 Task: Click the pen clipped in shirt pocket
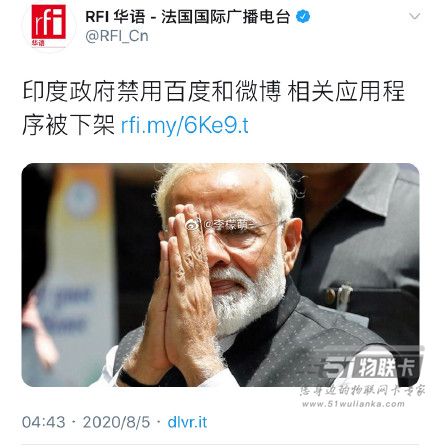click(340, 294)
